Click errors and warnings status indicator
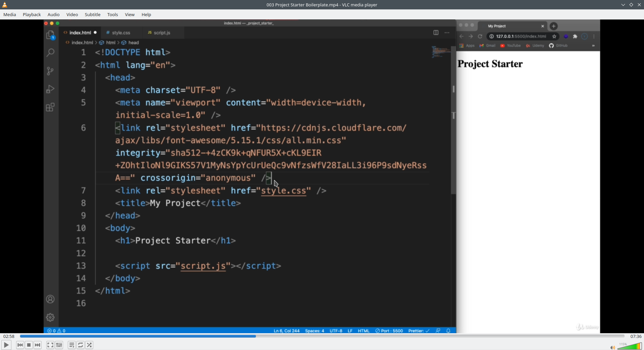 pyautogui.click(x=56, y=331)
